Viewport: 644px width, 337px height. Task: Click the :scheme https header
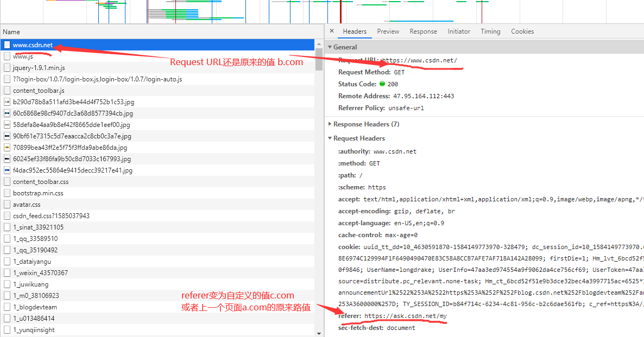(362, 187)
